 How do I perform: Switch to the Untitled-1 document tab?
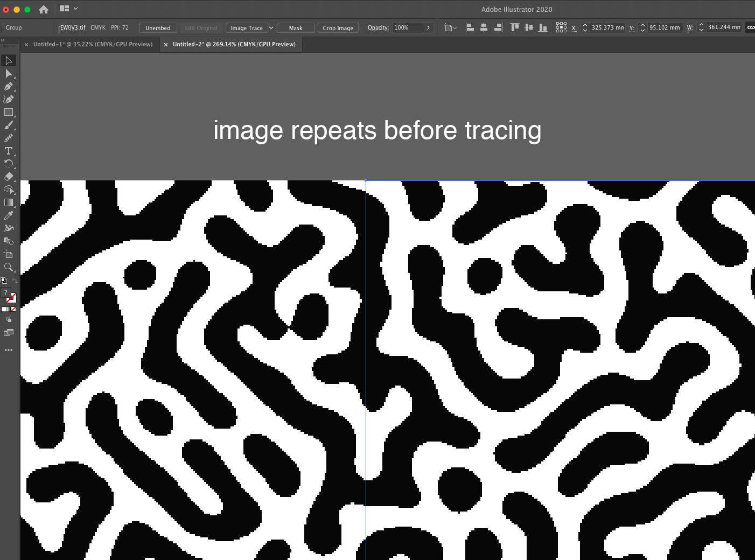tap(92, 44)
